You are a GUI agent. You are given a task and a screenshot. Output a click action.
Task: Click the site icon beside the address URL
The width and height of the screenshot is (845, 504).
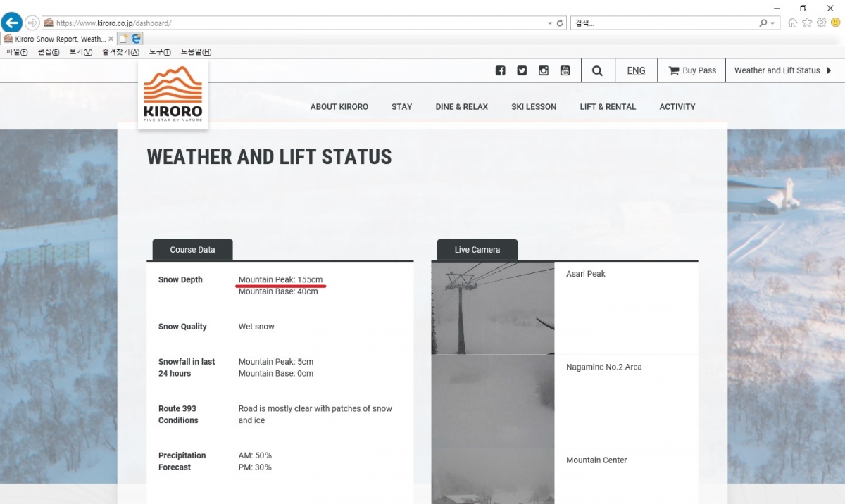pos(49,23)
